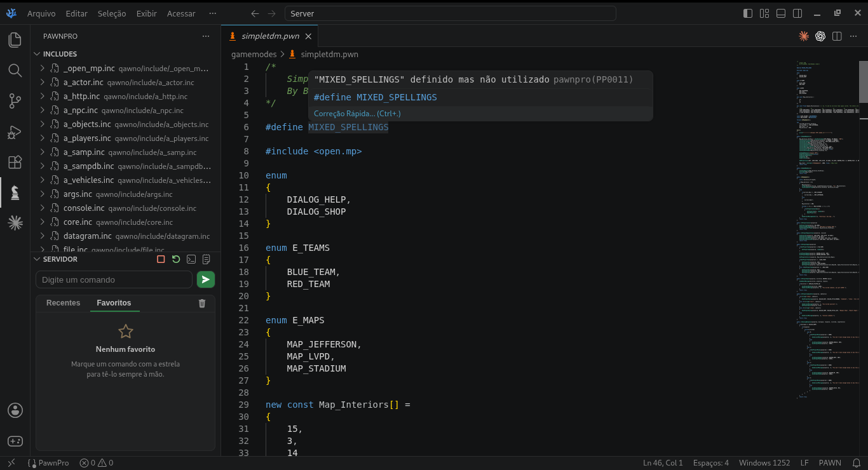Expand the a_samp.inc tree item
Image resolution: width=868 pixels, height=470 pixels.
(43, 152)
